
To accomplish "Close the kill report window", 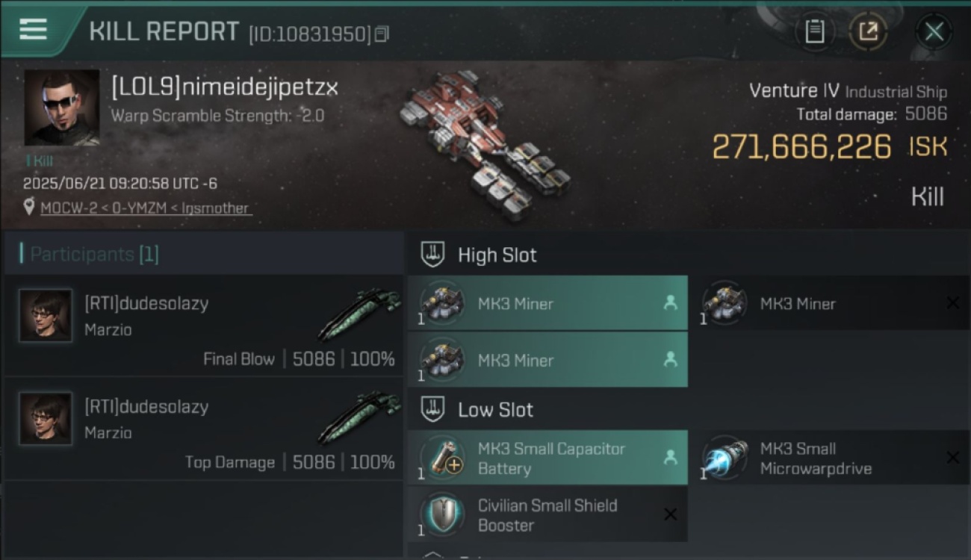I will tap(934, 31).
